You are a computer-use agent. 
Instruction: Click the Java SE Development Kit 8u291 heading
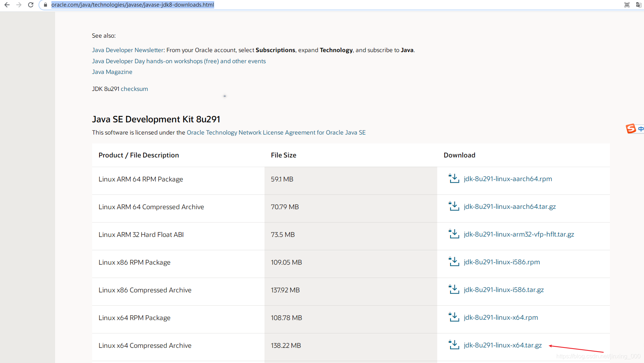156,119
